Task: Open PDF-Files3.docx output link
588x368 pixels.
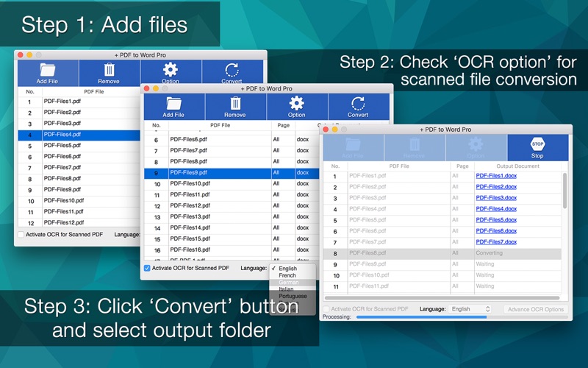Action: [496, 197]
